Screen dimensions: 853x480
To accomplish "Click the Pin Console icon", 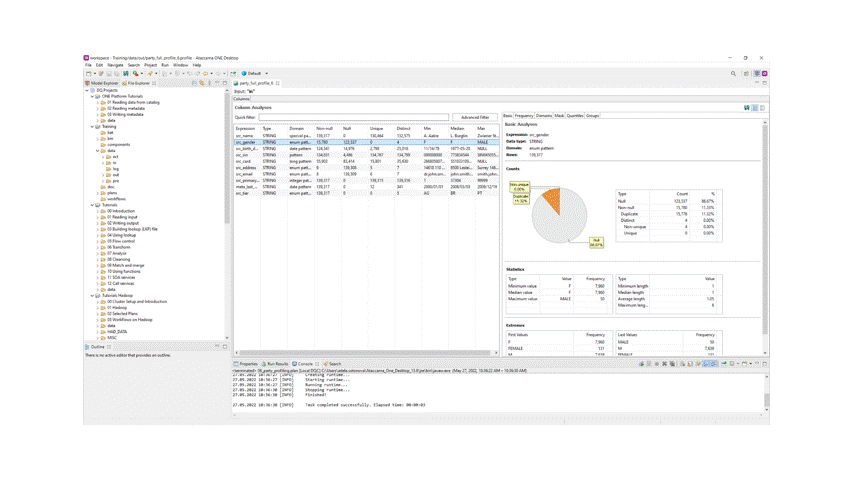I will click(x=724, y=364).
